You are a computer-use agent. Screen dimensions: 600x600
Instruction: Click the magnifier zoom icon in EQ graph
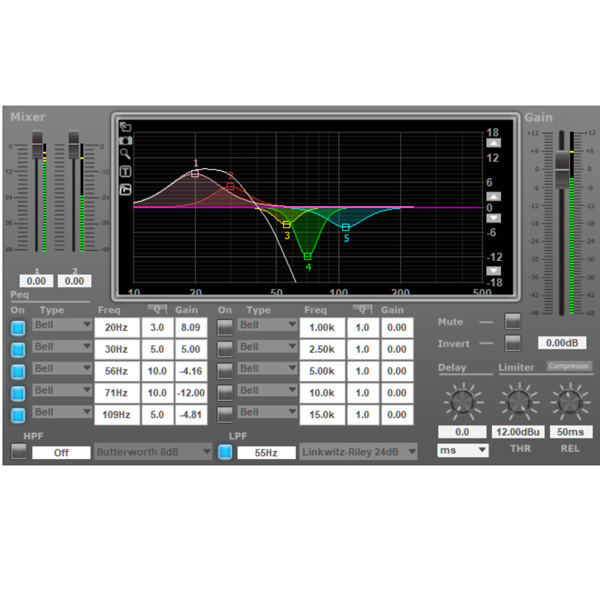(x=126, y=156)
